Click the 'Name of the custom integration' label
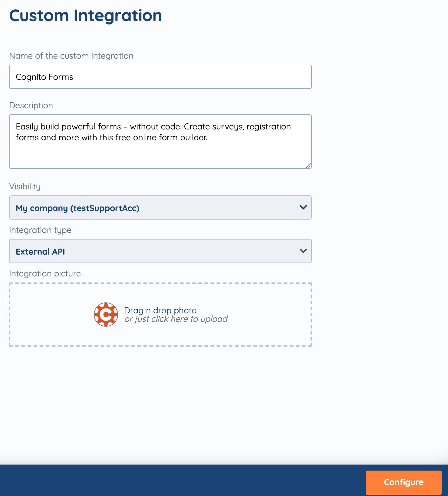Image resolution: width=448 pixels, height=496 pixels. 71,56
